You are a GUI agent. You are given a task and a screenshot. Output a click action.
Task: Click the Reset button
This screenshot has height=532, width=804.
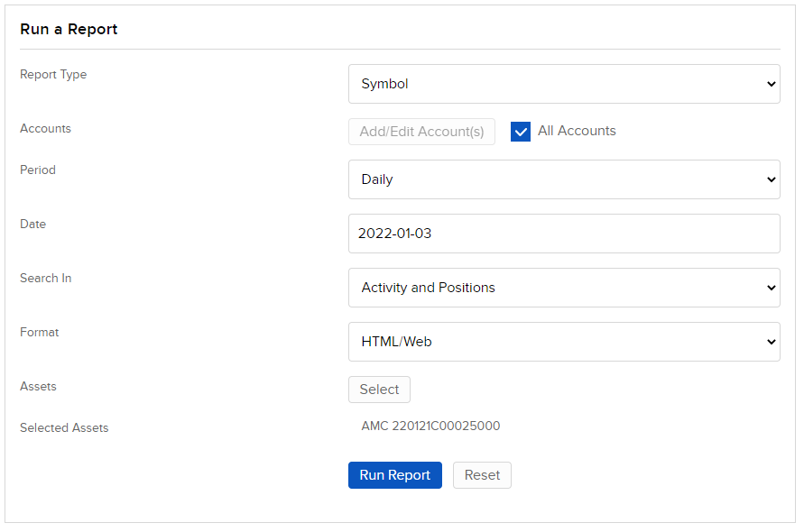point(482,474)
